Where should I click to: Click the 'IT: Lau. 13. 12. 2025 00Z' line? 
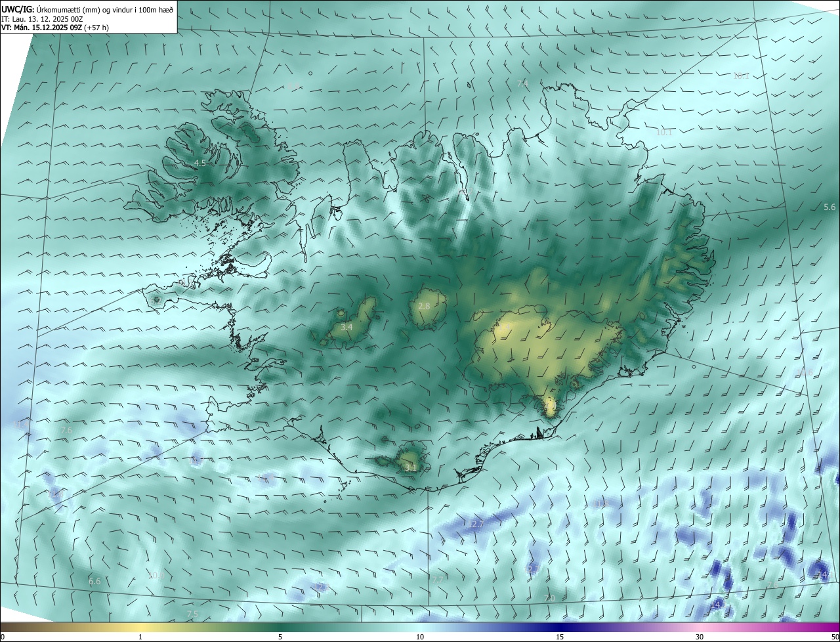(42, 18)
